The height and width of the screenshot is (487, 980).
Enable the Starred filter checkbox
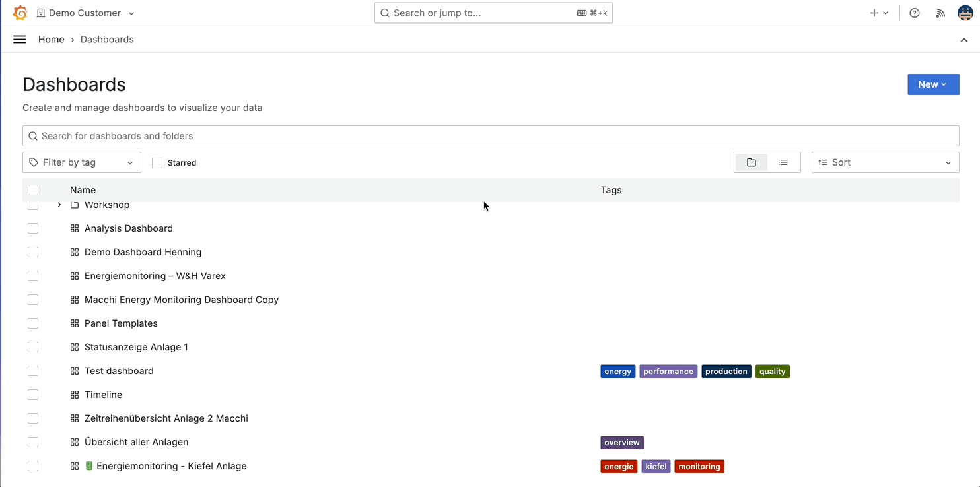(157, 162)
